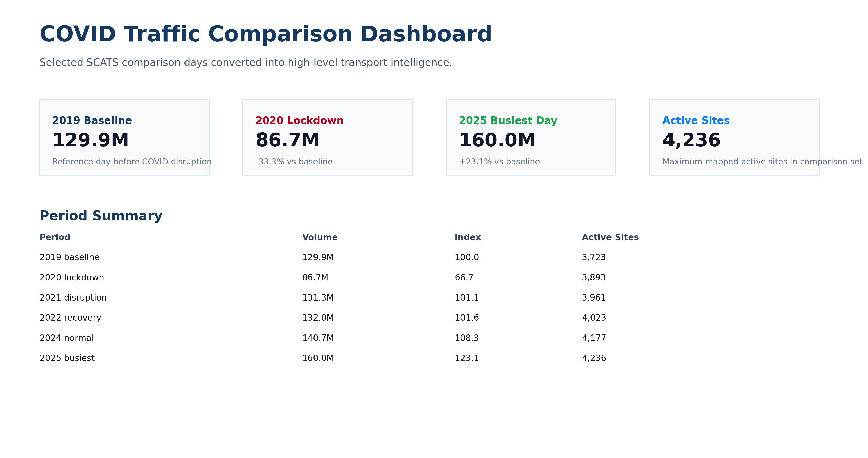Click active sites 4,236 in 2025 busiest row
The width and height of the screenshot is (868, 458).
click(x=594, y=358)
